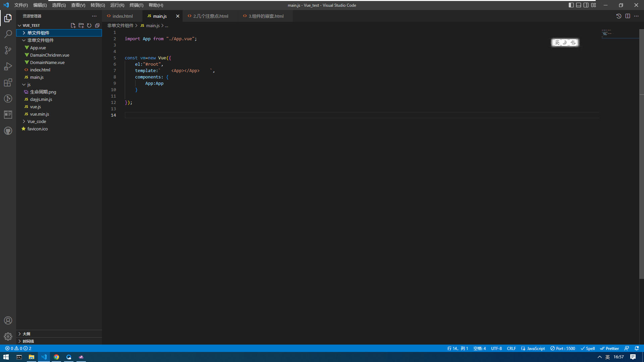Toggle the secondary side bar layout
The width and height of the screenshot is (644, 362).
point(586,5)
